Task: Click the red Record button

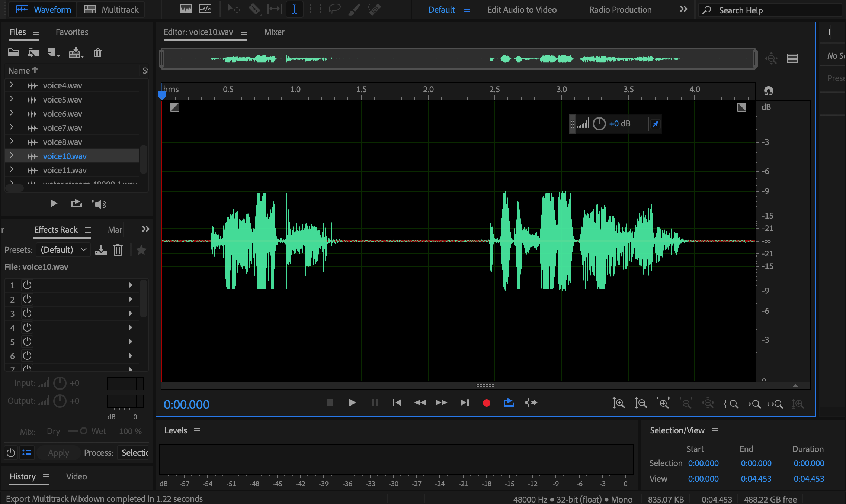Action: [x=486, y=403]
